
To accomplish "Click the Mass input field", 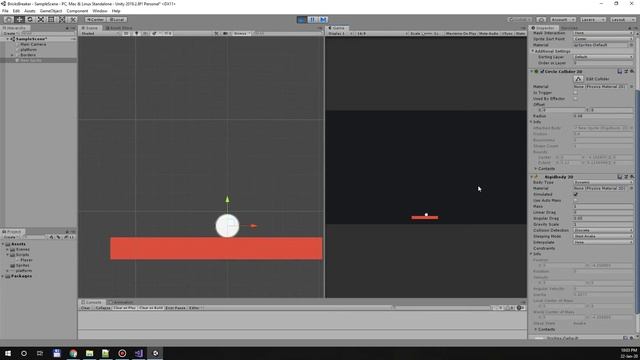I will (x=603, y=206).
